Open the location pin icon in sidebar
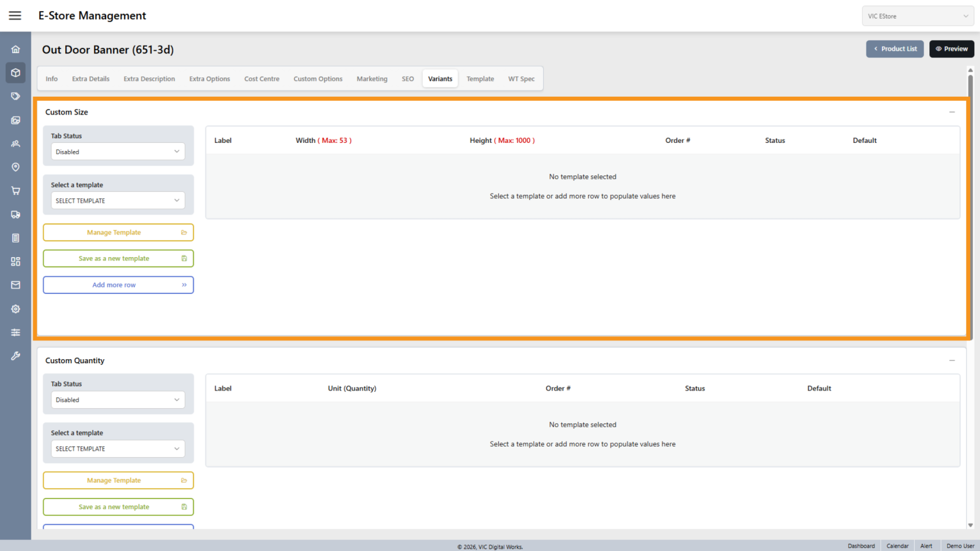980x551 pixels. click(16, 167)
